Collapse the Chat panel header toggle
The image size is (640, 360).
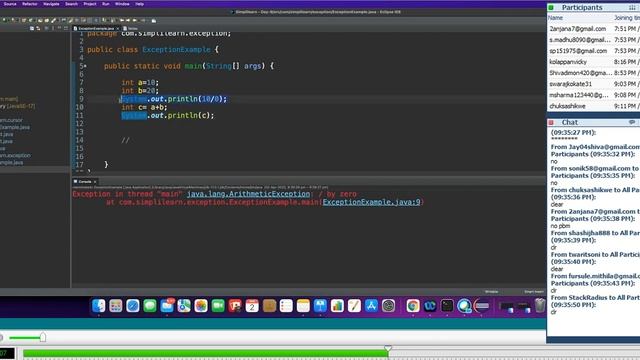pos(551,122)
